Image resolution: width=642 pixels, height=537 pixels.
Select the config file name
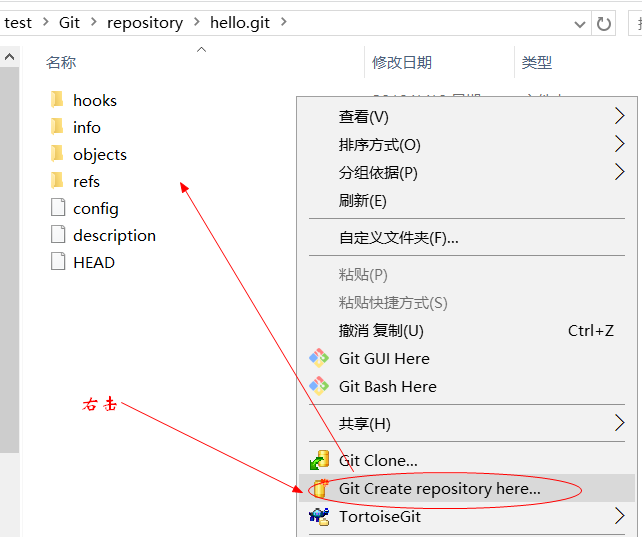pos(96,209)
